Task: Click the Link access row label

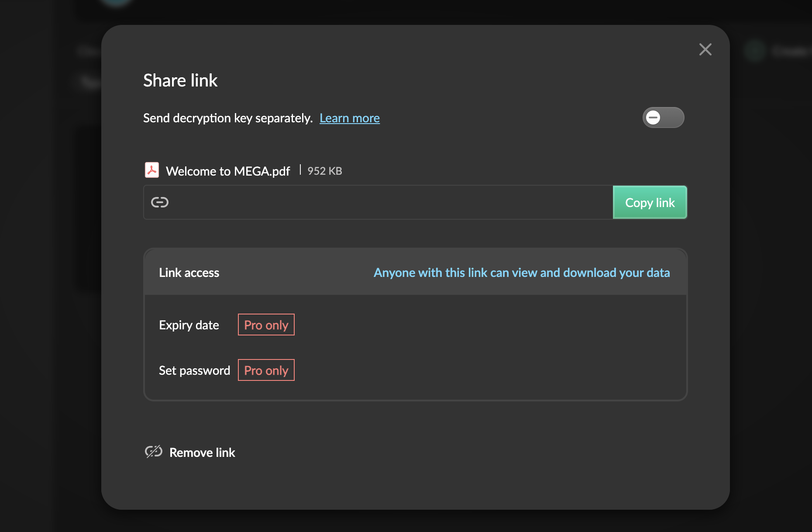Action: click(189, 272)
